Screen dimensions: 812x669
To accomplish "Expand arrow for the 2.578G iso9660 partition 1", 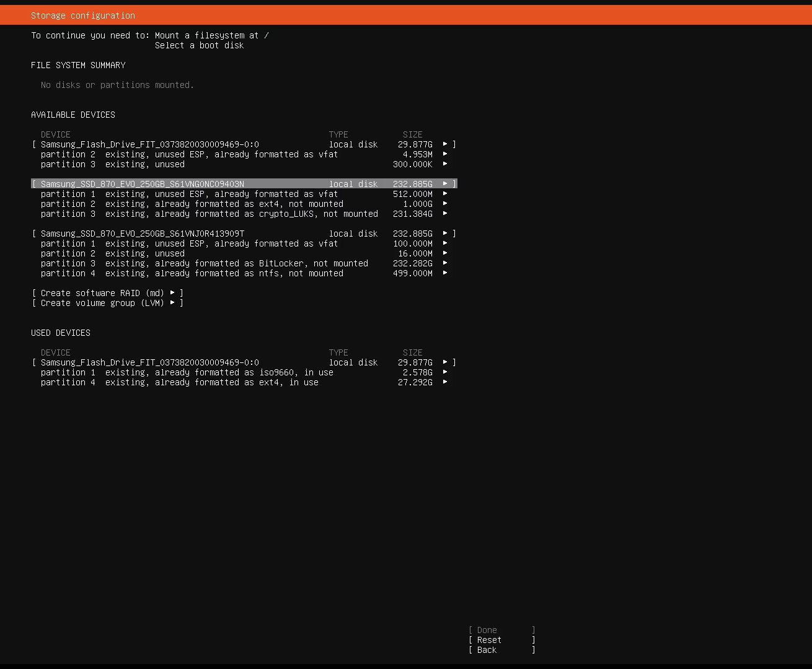I will (445, 372).
